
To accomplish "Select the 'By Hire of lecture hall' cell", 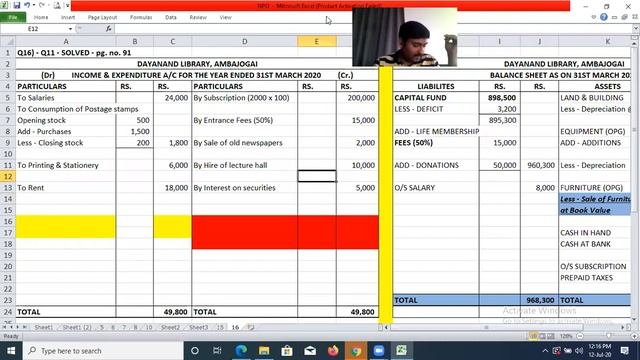I will point(244,165).
